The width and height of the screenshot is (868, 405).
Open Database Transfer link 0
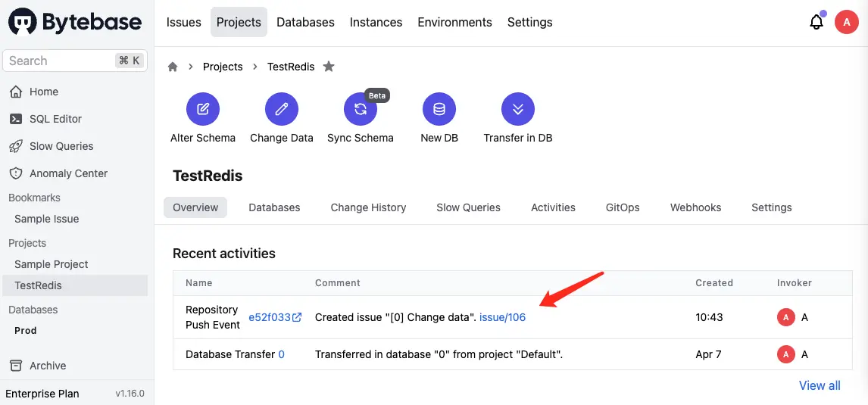[281, 354]
